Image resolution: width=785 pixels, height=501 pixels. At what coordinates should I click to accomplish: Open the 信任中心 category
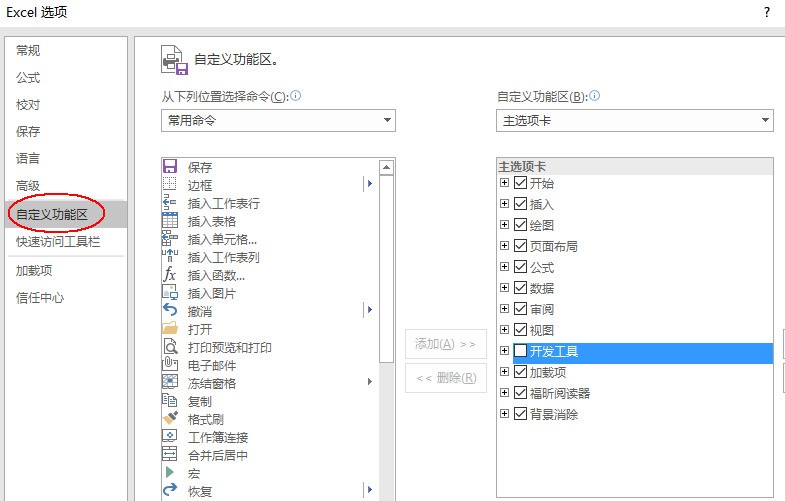(40, 298)
